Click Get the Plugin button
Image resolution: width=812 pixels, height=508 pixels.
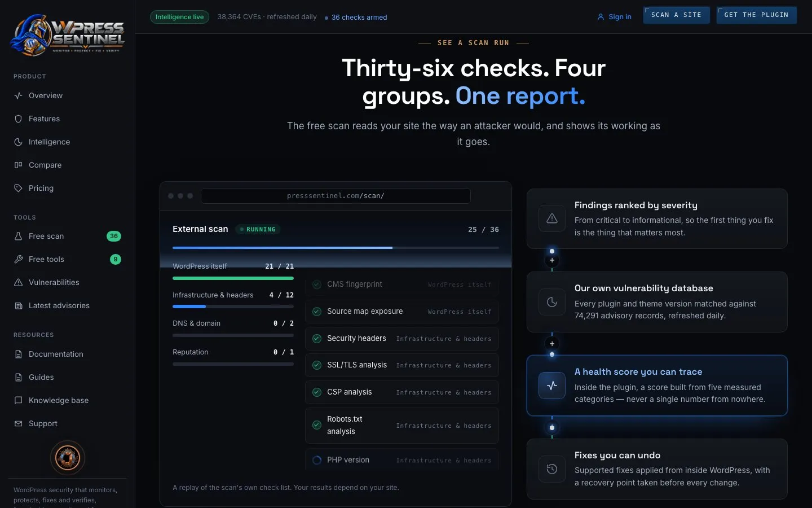[756, 15]
